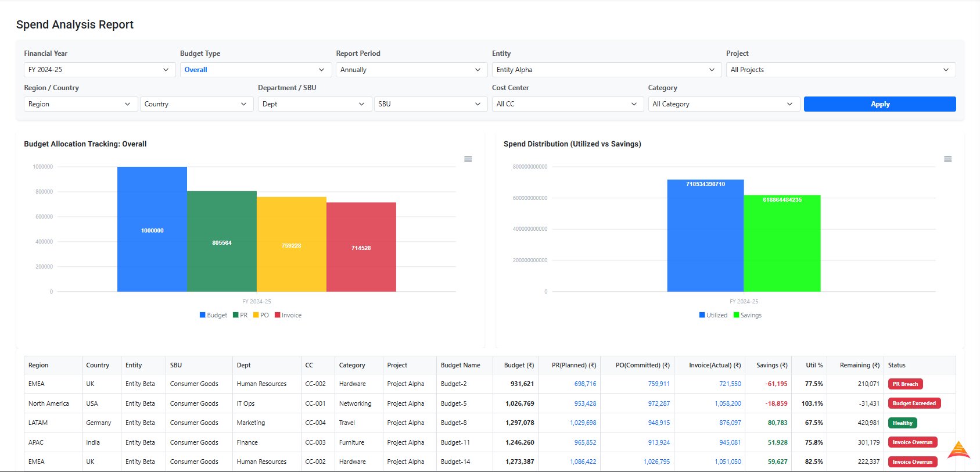
Task: Click the orange triangle logo icon
Action: pyautogui.click(x=959, y=450)
